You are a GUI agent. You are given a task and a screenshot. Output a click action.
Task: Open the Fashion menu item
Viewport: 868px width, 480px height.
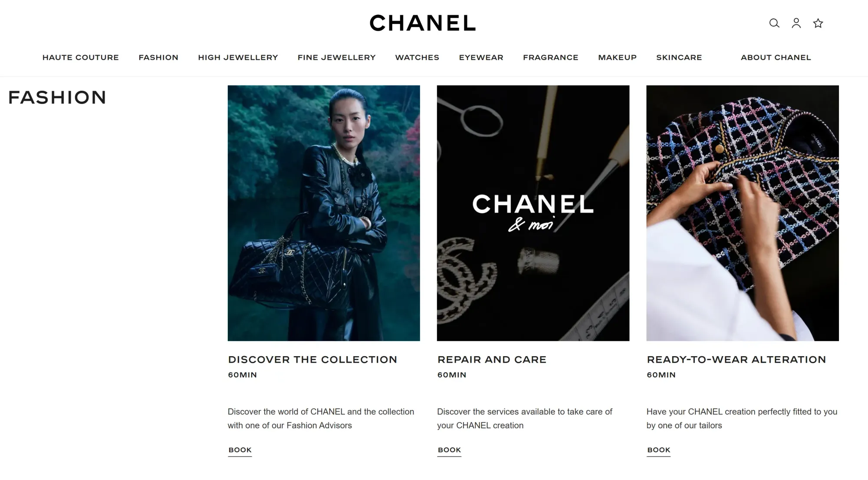click(x=158, y=57)
